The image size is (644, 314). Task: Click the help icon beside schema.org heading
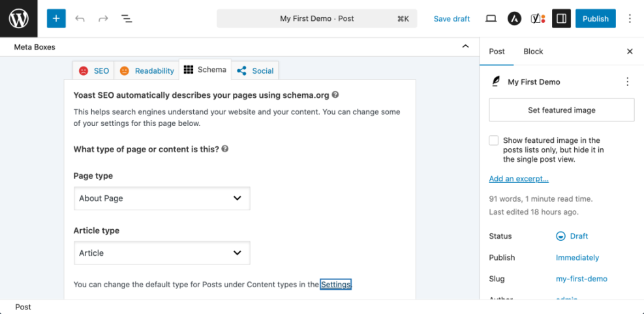(x=335, y=95)
